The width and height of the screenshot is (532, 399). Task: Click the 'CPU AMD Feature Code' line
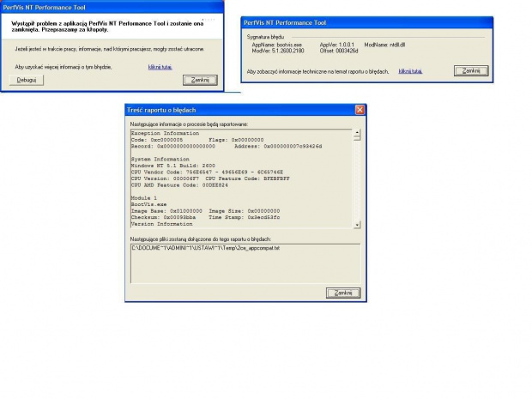click(x=179, y=184)
